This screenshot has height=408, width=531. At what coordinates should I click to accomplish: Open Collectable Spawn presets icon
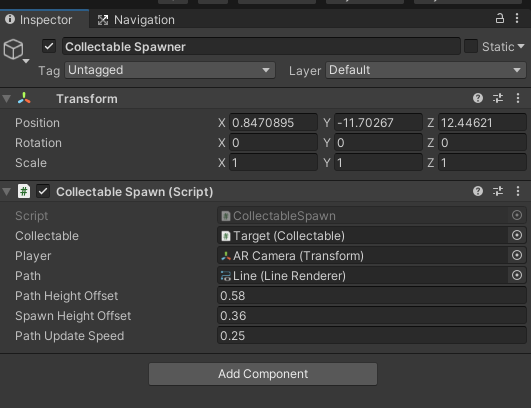(498, 191)
